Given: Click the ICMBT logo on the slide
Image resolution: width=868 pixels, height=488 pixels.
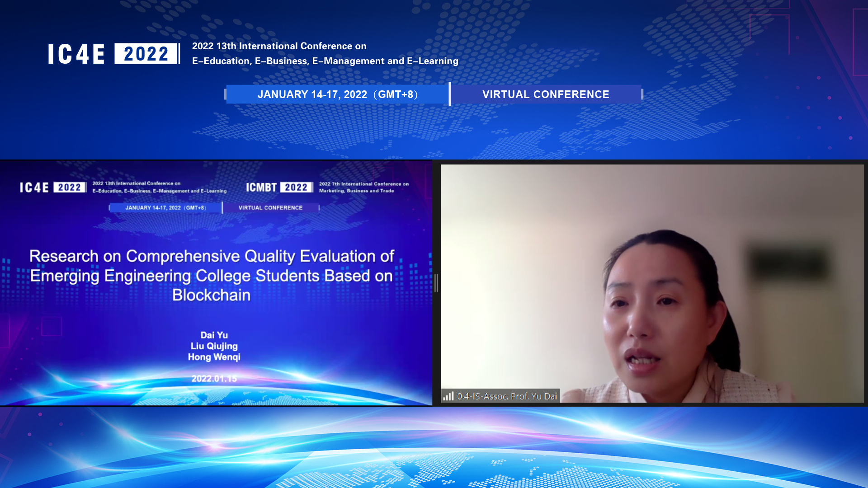Looking at the screenshot, I should point(261,188).
